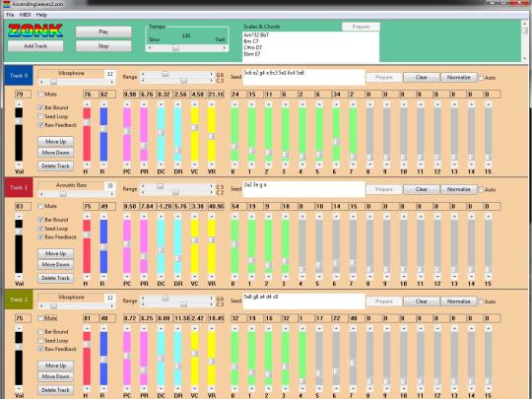Click the red Track 1 label
The height and width of the screenshot is (399, 532).
pyautogui.click(x=19, y=187)
